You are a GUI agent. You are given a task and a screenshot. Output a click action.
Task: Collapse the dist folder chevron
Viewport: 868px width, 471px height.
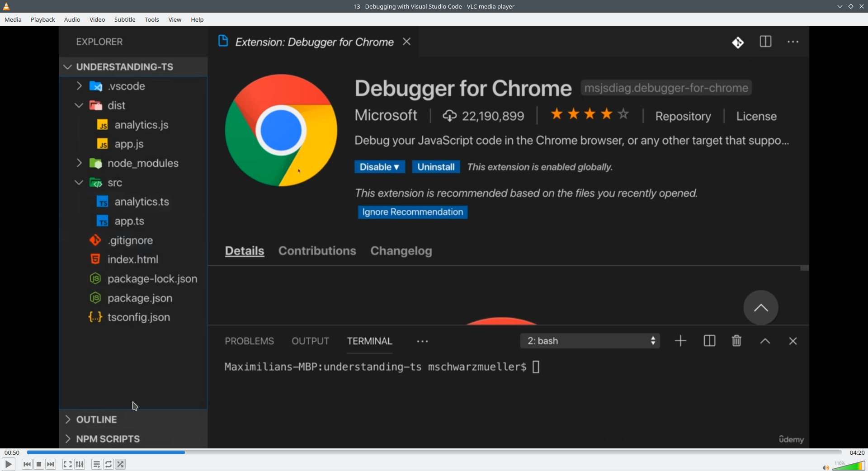coord(79,105)
